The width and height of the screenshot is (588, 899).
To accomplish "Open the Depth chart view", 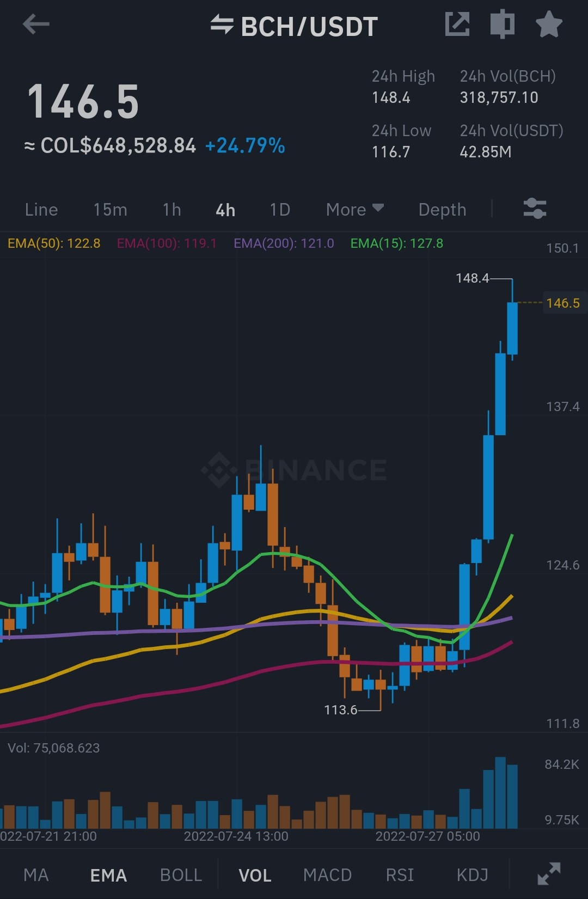I will click(442, 210).
